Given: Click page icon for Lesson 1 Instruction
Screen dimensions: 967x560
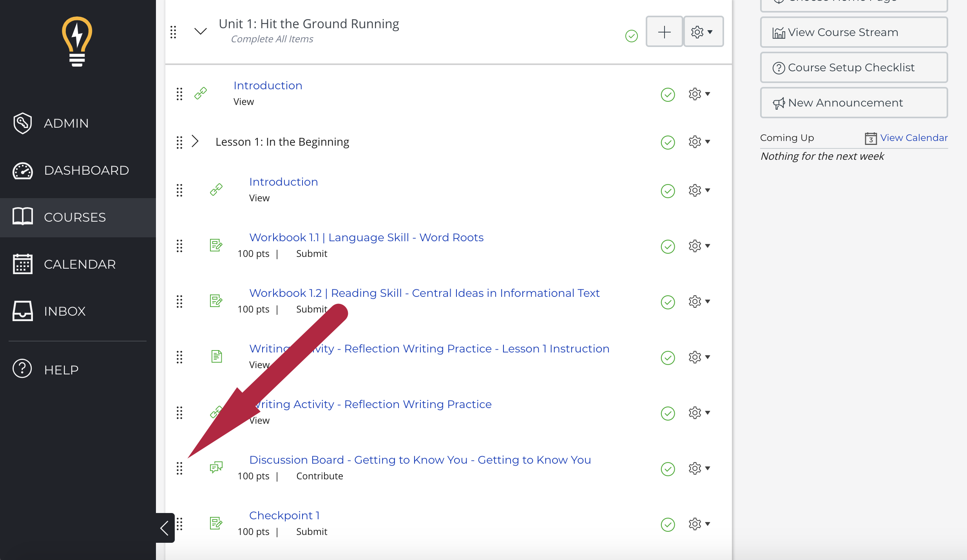Looking at the screenshot, I should (217, 356).
